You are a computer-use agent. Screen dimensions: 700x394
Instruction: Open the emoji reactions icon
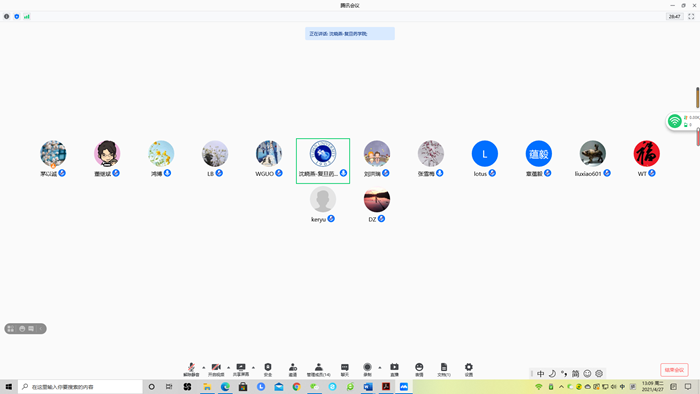tap(419, 369)
